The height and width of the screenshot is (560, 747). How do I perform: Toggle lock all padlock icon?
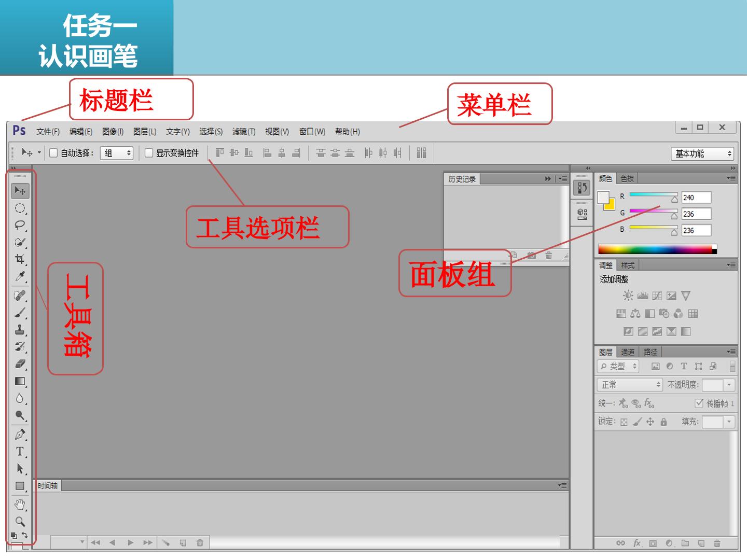663,422
